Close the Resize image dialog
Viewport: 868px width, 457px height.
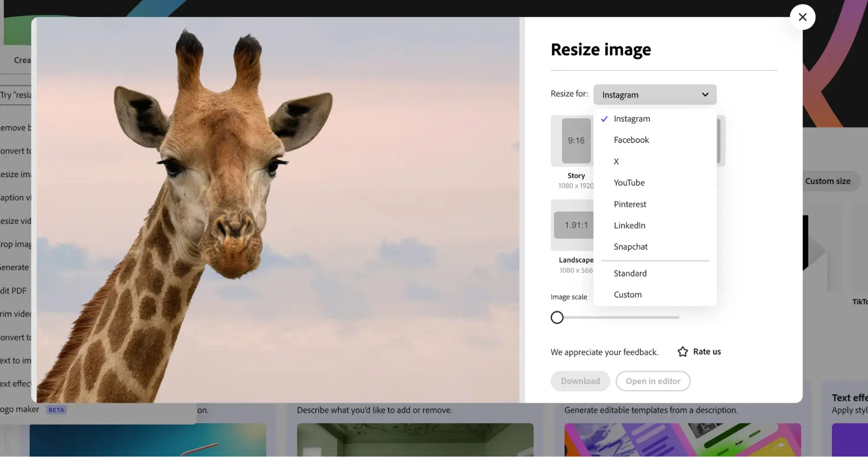[802, 17]
